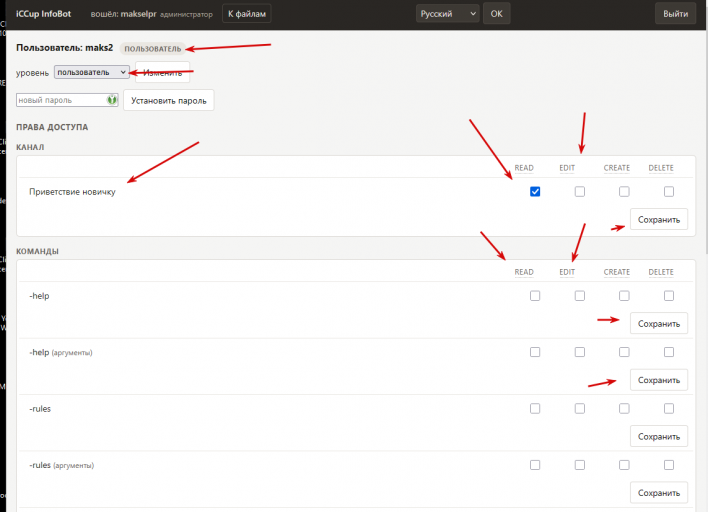Viewport: 708px width, 512px height.
Task: Check EDIT for plain -rules command
Action: (580, 408)
